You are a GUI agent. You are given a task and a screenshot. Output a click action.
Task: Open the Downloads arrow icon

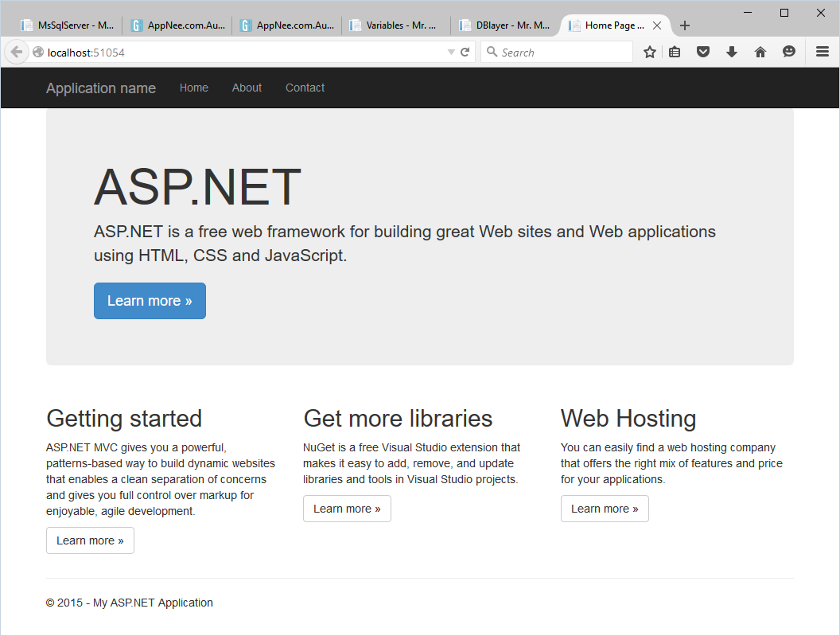tap(732, 52)
